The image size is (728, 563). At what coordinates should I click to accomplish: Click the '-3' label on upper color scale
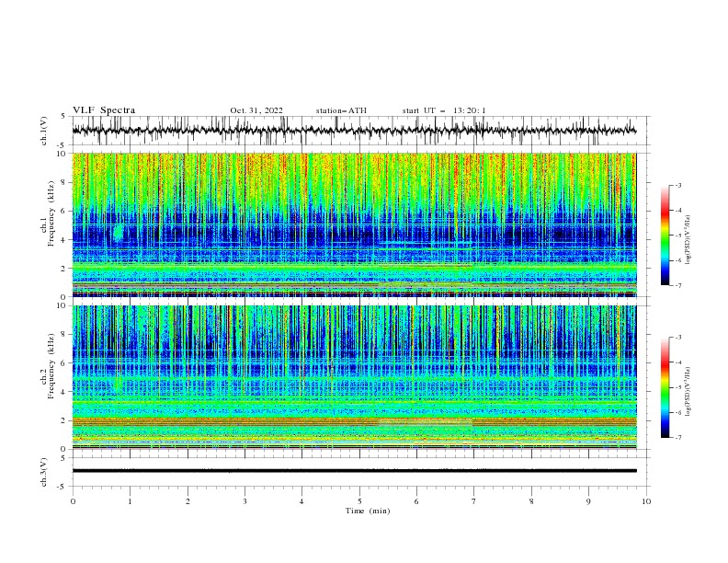point(678,185)
